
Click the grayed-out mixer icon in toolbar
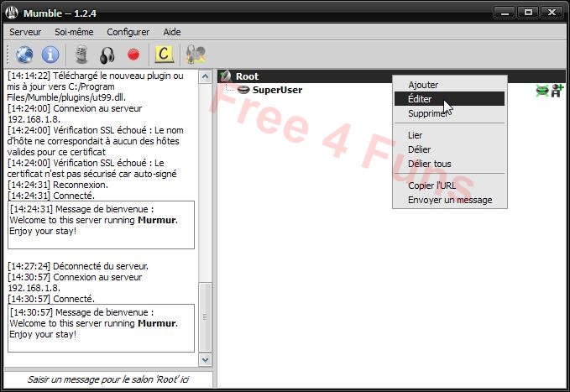tap(196, 55)
